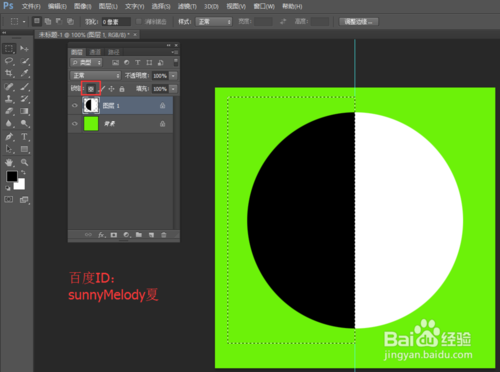Select the Path Selection tool

[9, 149]
